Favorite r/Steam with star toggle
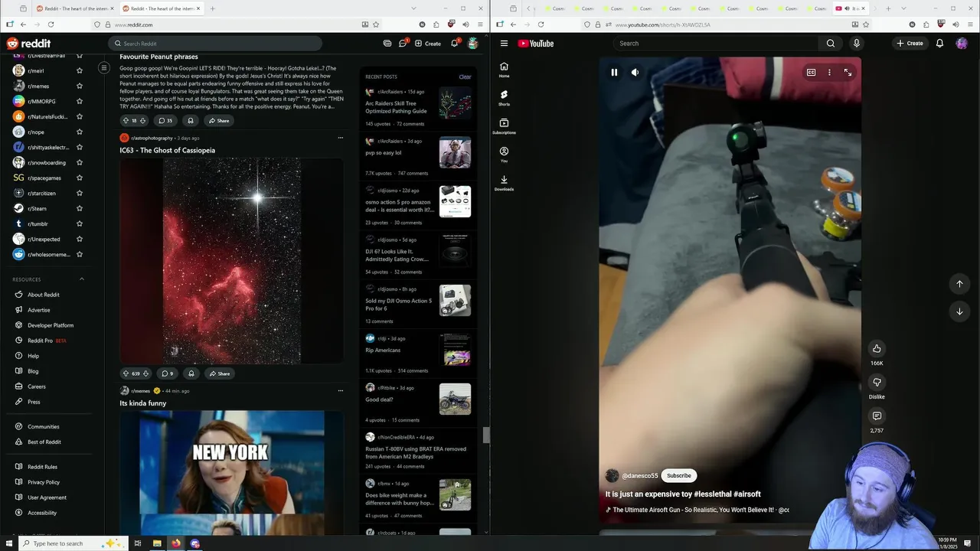This screenshot has height=551, width=980. pyautogui.click(x=79, y=208)
